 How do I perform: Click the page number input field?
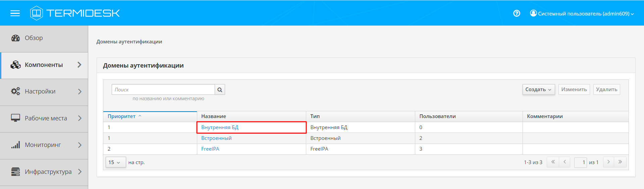coord(581,162)
